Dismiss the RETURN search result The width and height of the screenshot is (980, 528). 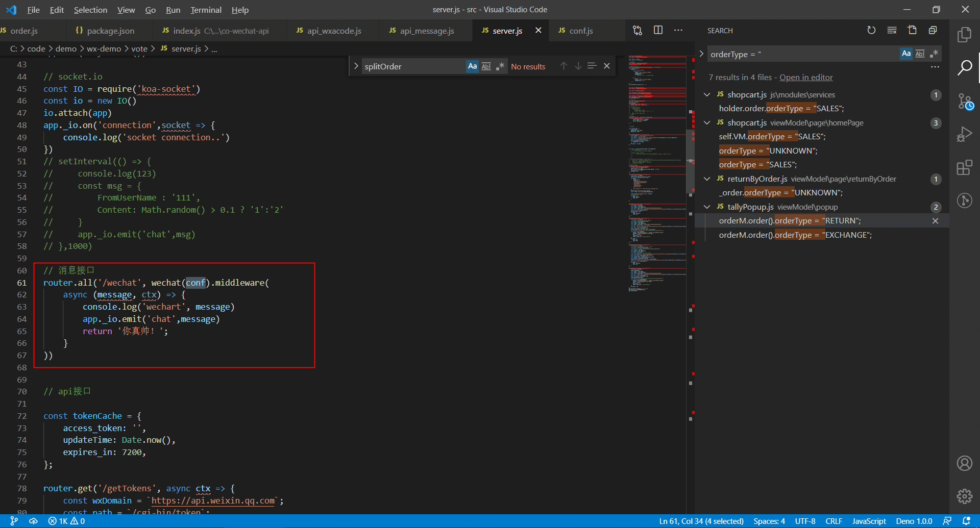click(935, 221)
